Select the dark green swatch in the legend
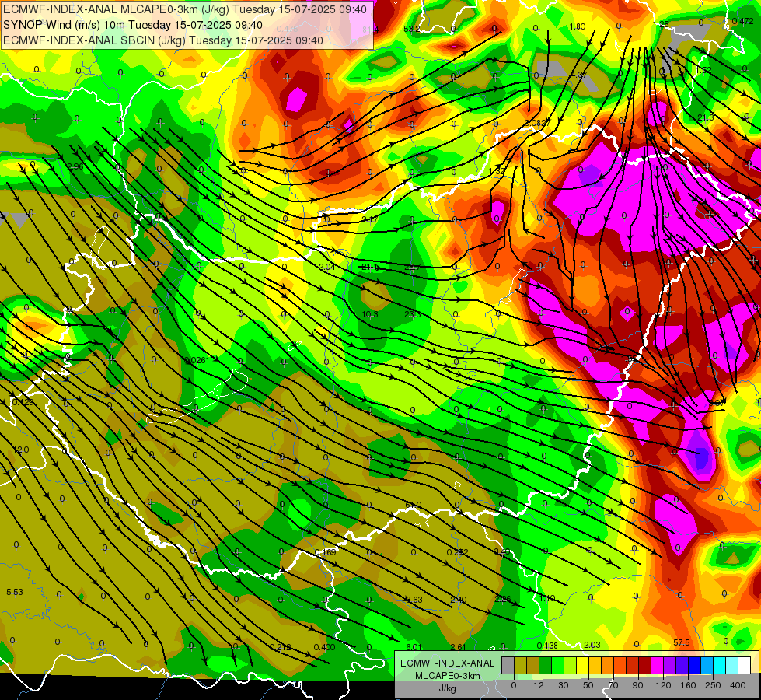Screen dimensions: 761x700 546,665
